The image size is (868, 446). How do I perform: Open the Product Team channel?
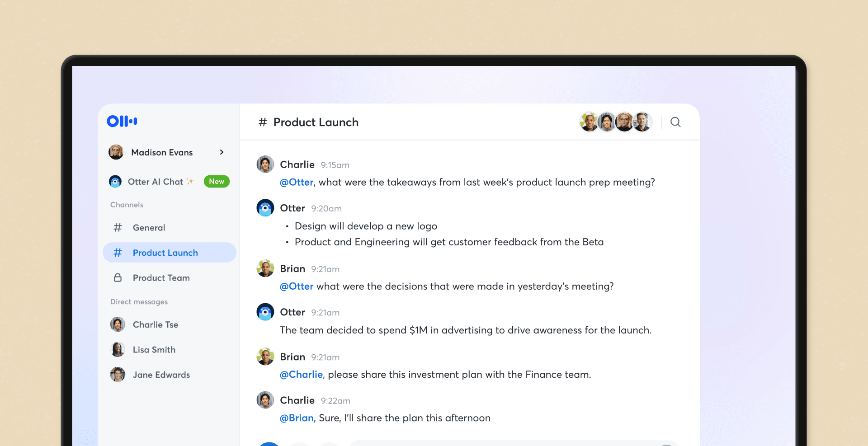161,277
